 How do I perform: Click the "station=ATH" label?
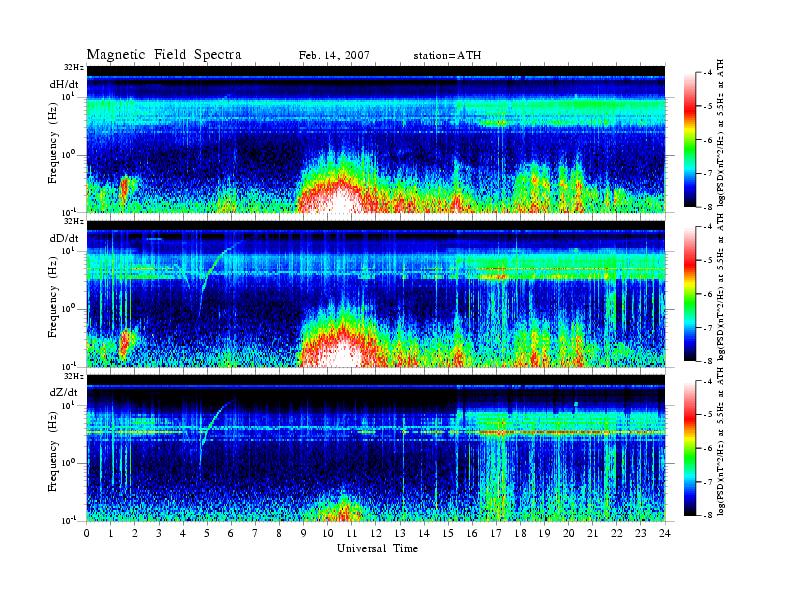point(447,55)
